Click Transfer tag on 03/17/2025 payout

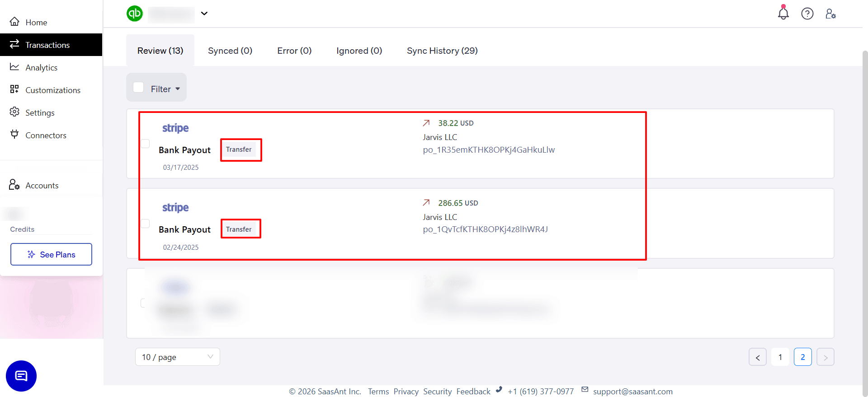[x=239, y=149]
